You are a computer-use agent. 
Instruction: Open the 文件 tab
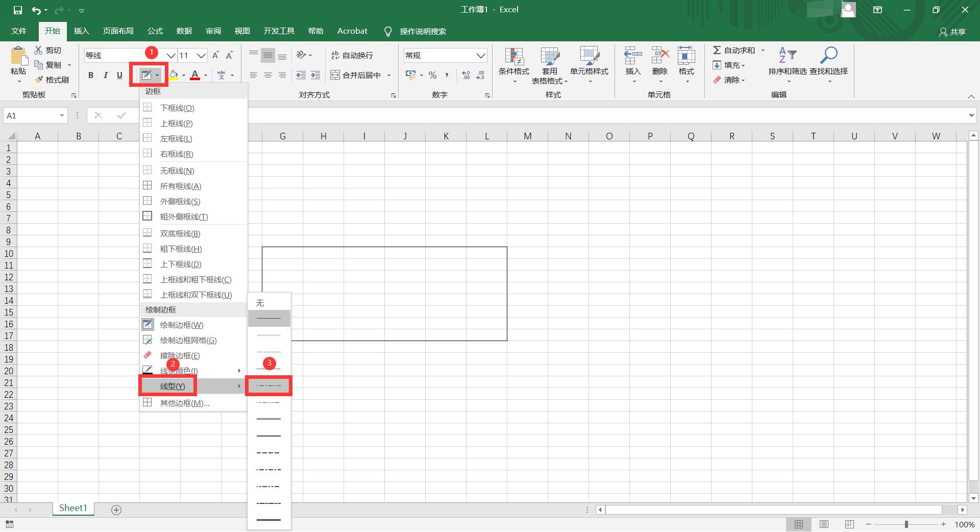(19, 31)
